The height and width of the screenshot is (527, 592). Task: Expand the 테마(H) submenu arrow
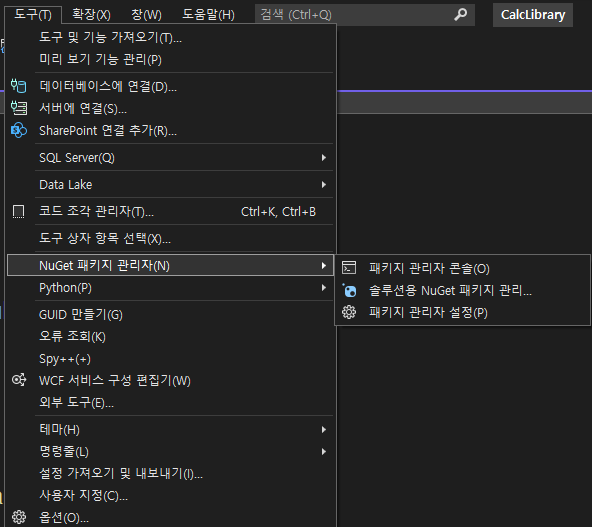(324, 429)
